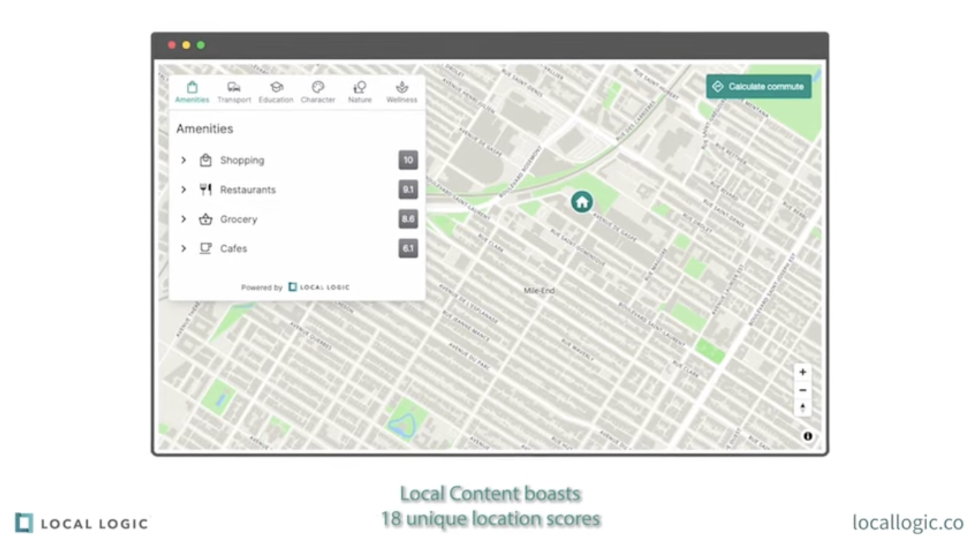Select the Wellness tab

coord(402,92)
